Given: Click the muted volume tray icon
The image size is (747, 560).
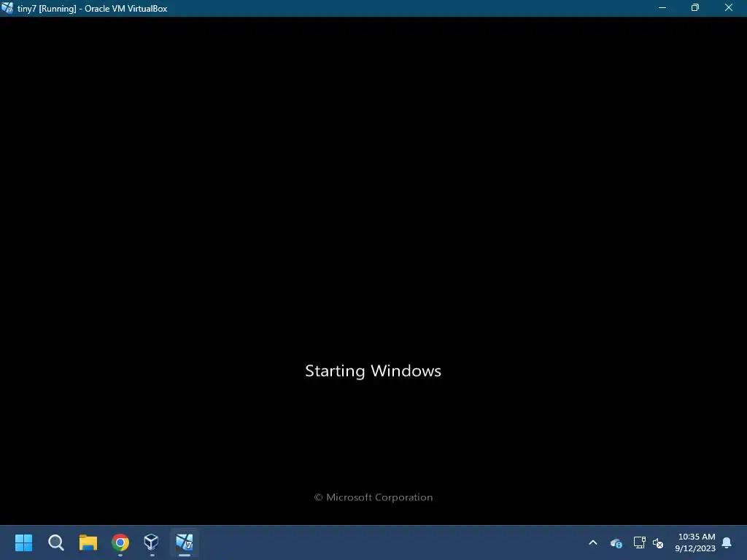Looking at the screenshot, I should pyautogui.click(x=658, y=542).
